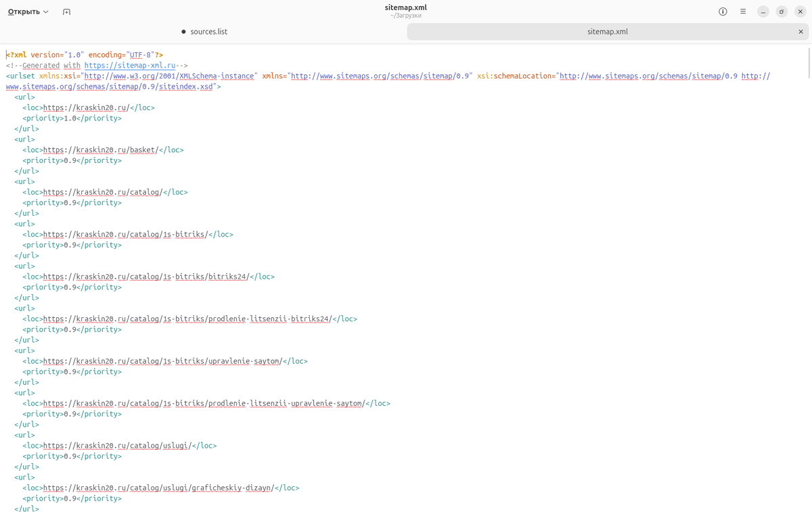Click the kraskin20.ru/catalog/uslugi/ loc line
This screenshot has height=512, width=812.
120,446
